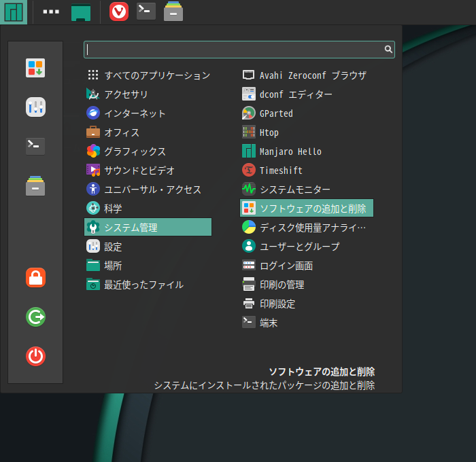
Task: Click the power off icon in sidebar
Action: click(x=35, y=356)
